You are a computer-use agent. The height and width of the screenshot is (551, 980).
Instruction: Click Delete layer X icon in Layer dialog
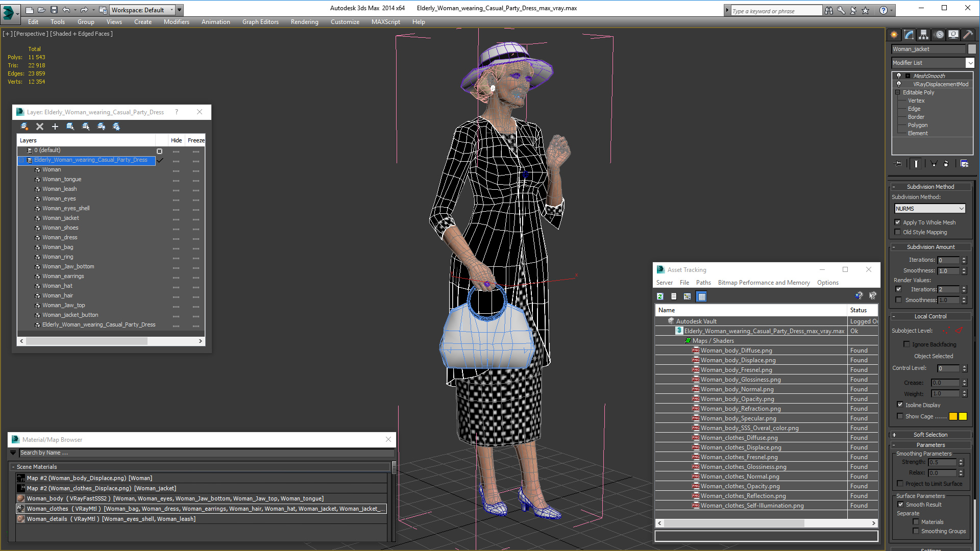[40, 127]
